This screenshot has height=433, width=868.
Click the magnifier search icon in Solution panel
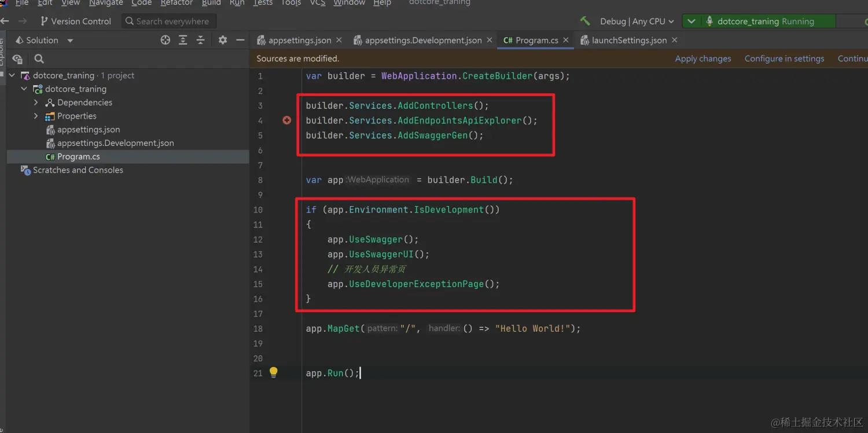click(39, 58)
